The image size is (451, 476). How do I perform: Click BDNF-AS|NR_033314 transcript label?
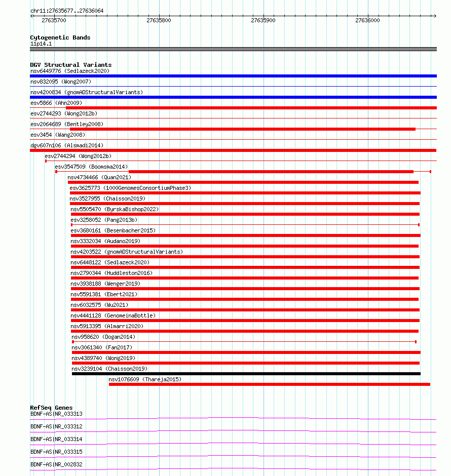(x=56, y=439)
